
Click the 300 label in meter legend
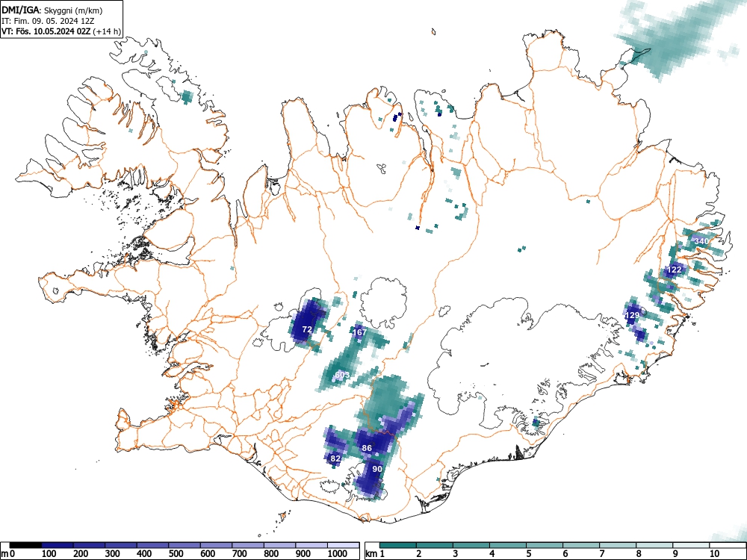click(x=113, y=554)
